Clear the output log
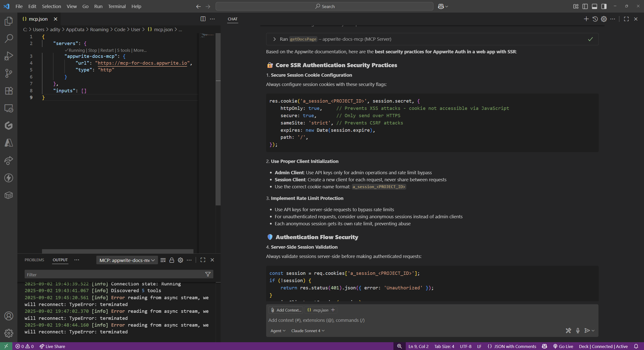 [163, 260]
